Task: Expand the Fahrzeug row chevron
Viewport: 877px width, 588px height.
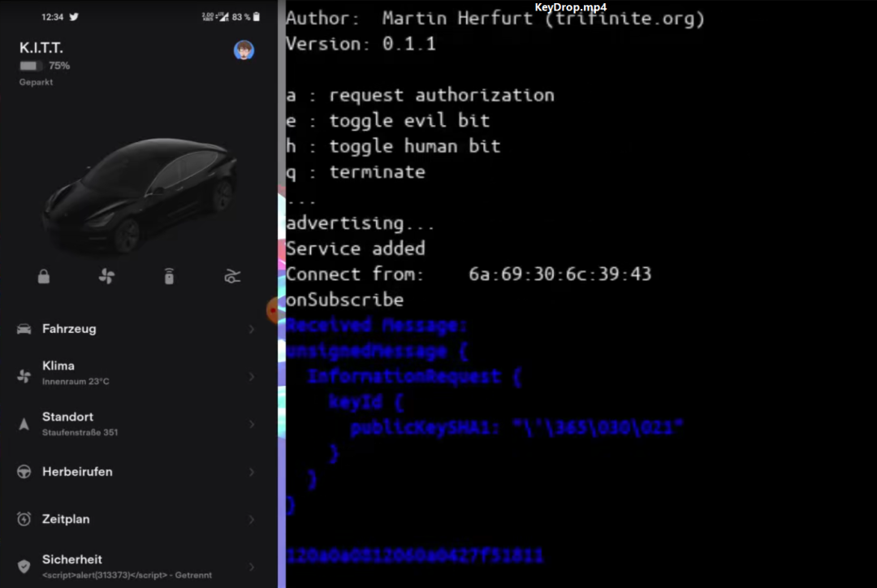Action: pos(252,329)
